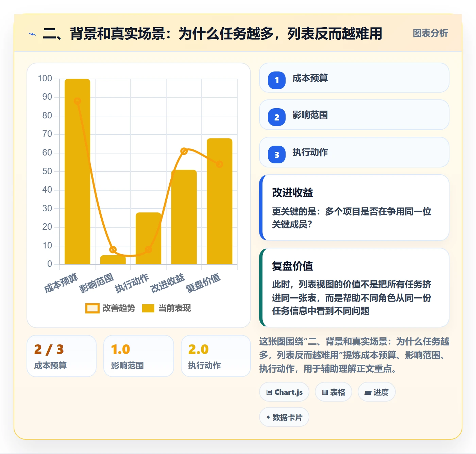Click the 影响范围 text beside badge 2
476x454 pixels.
point(310,115)
